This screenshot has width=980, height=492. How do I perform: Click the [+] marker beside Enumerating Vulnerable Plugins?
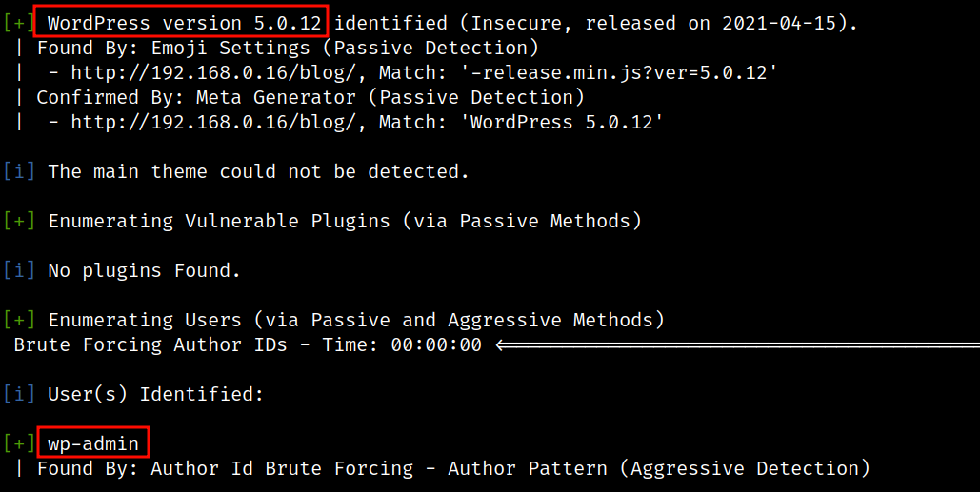point(19,221)
